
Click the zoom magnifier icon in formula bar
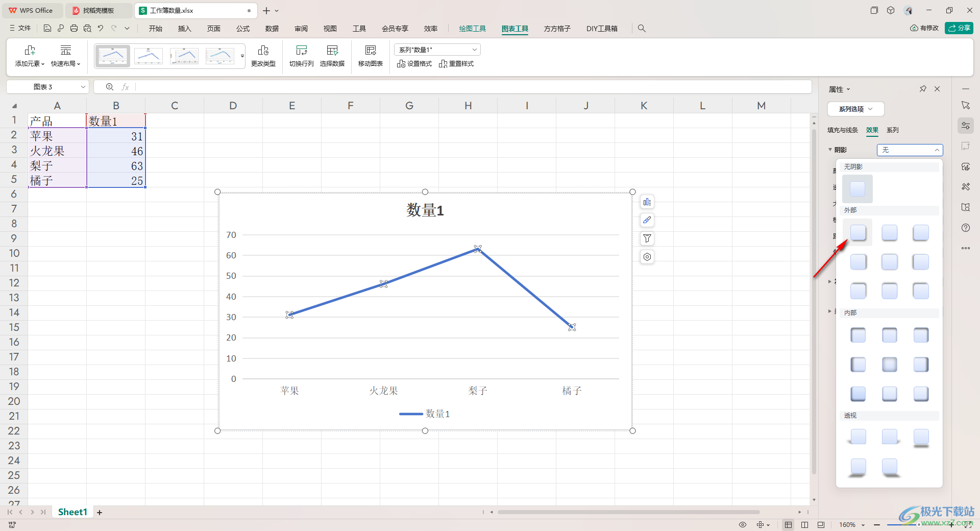pyautogui.click(x=110, y=87)
